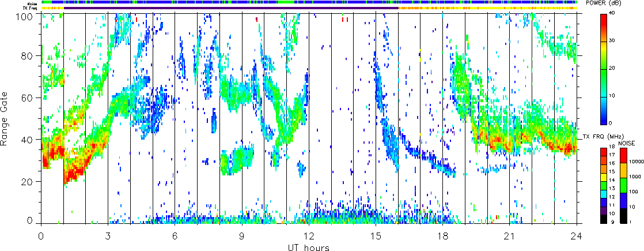The width and height of the screenshot is (644, 251).
Task: Click Range Gate tick label "80"
Action: pyautogui.click(x=26, y=55)
